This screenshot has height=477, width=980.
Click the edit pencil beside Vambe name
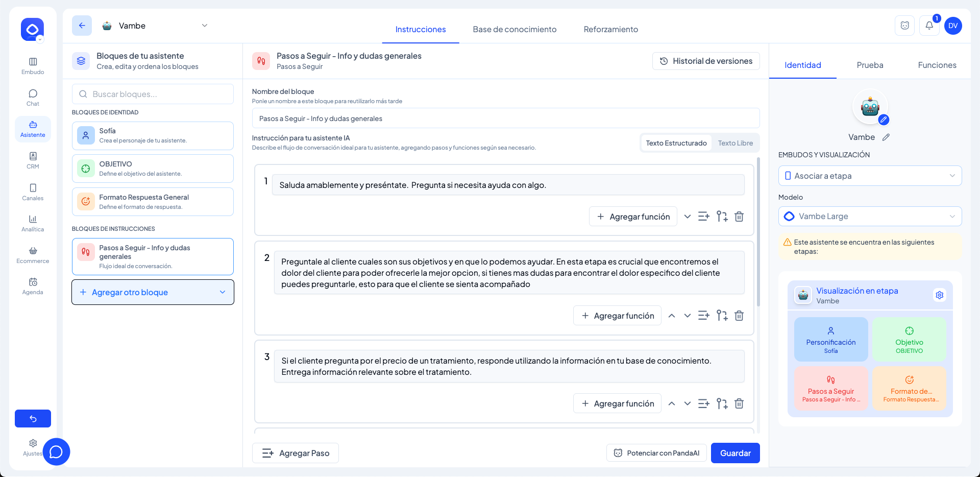click(x=886, y=137)
